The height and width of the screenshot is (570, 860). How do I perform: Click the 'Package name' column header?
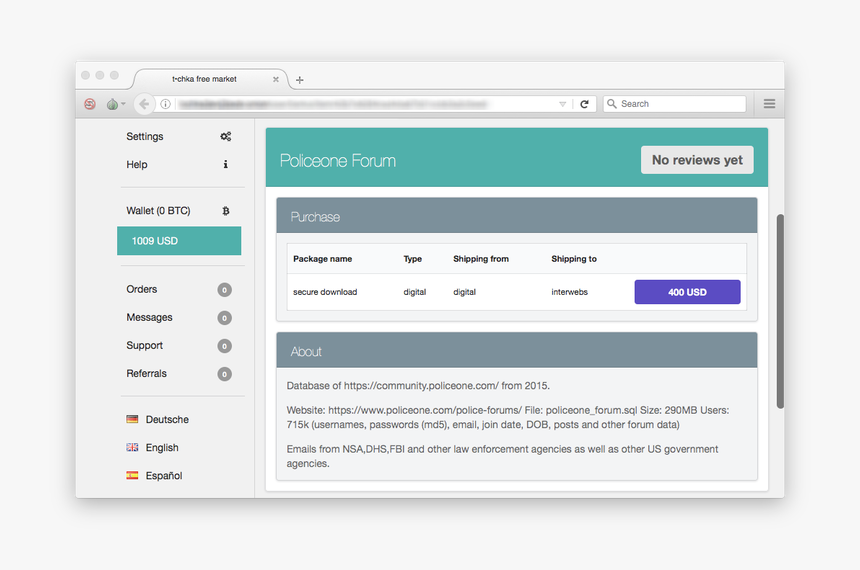pyautogui.click(x=322, y=259)
